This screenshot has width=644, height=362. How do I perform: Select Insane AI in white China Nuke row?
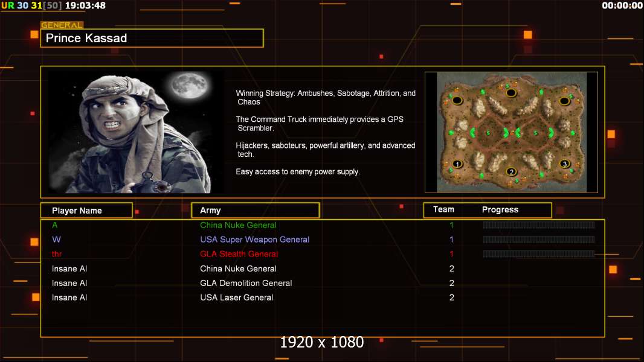click(x=69, y=268)
